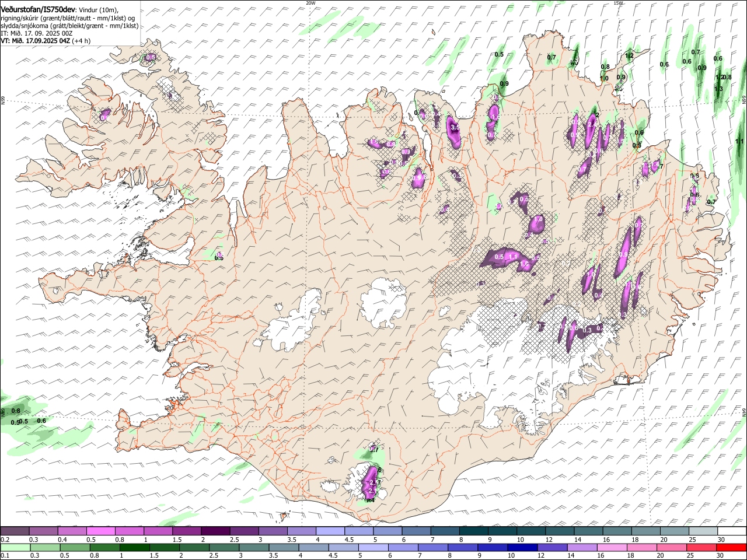Click the '2.5' label under the upper legend
The width and height of the screenshot is (747, 560).
click(x=234, y=540)
